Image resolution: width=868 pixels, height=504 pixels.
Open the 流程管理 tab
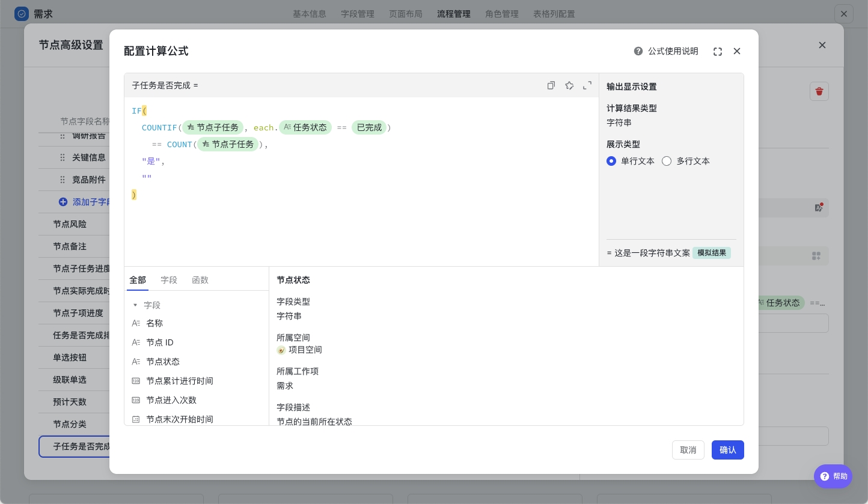[x=454, y=14]
